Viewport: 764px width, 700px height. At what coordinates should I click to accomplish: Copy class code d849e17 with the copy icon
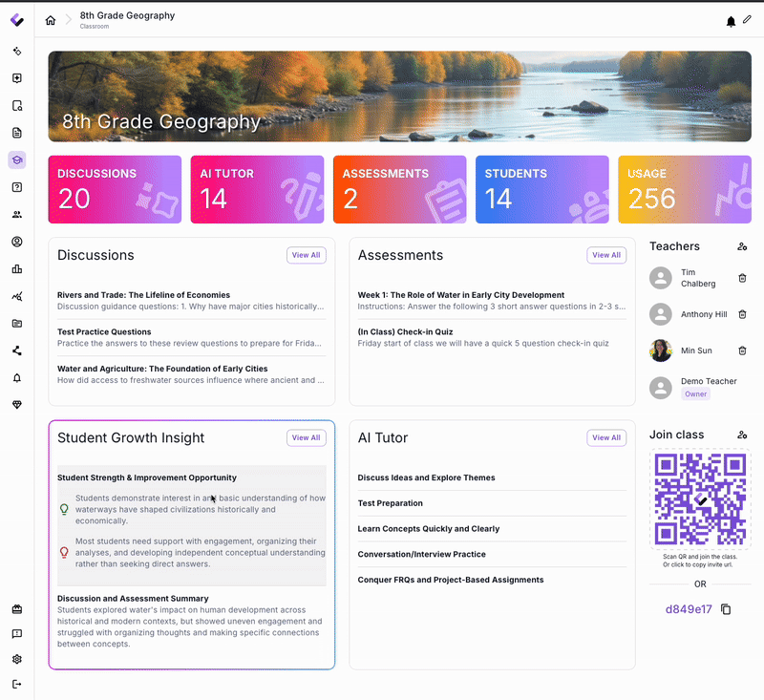click(x=726, y=609)
